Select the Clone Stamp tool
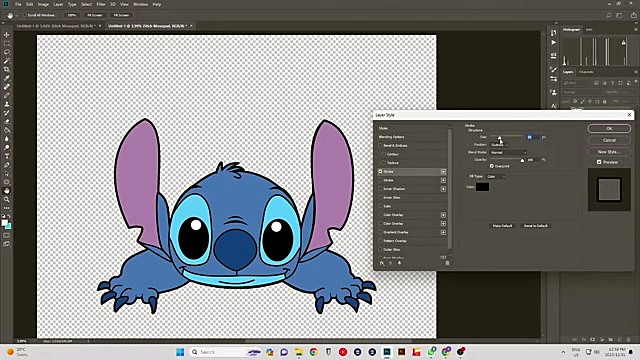The image size is (640, 360). (7, 104)
